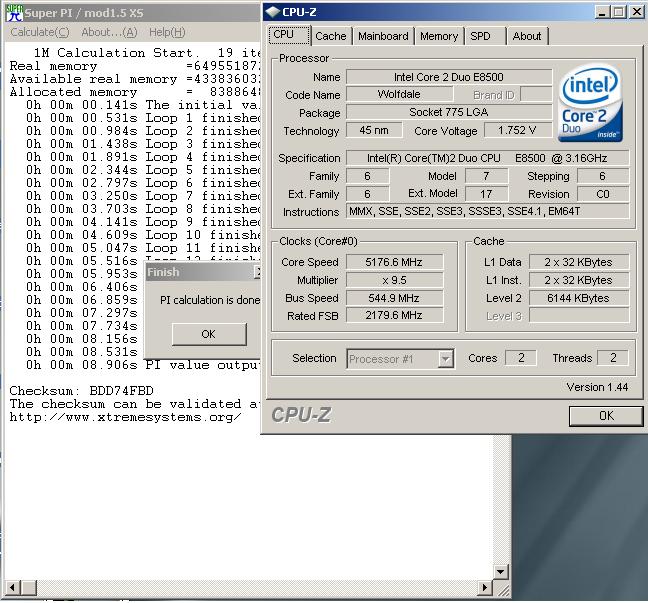Switch to the Mainboard tab

coord(383,36)
